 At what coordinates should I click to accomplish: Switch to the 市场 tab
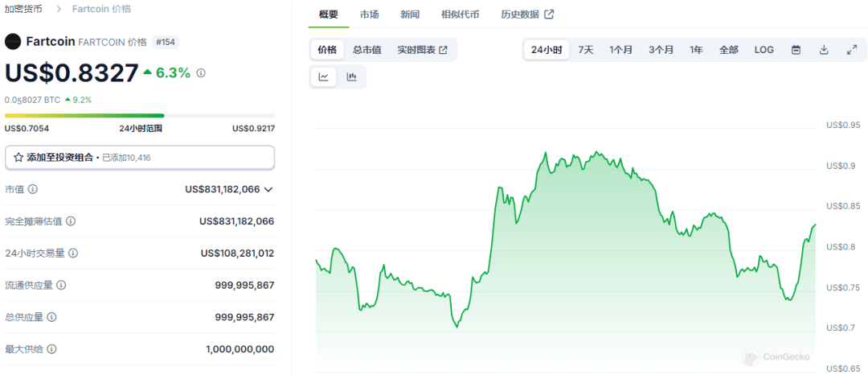[x=370, y=14]
